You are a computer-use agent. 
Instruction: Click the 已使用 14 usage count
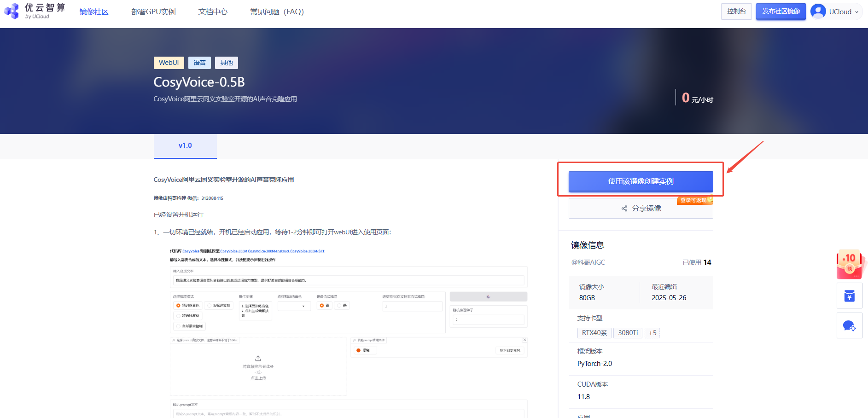tap(697, 262)
